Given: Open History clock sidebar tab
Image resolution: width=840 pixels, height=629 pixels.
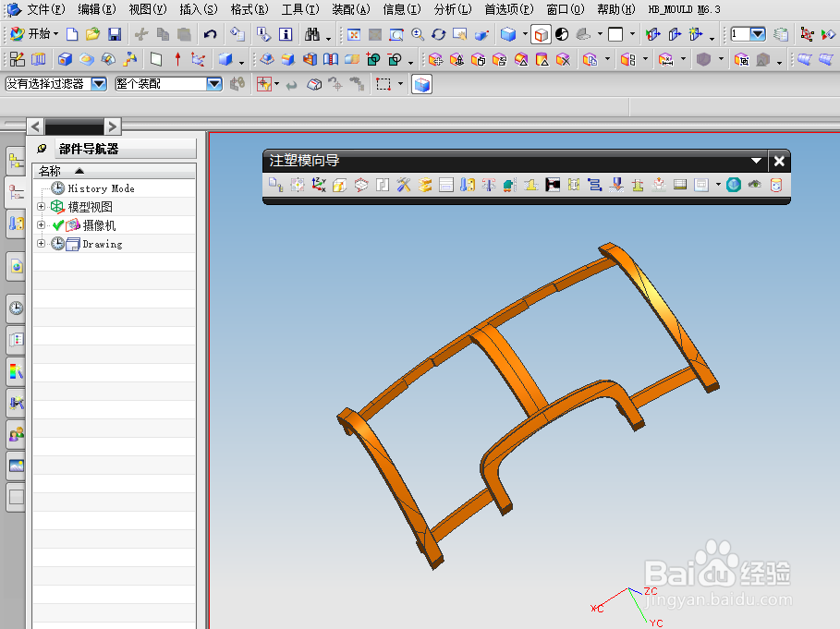Looking at the screenshot, I should click(x=16, y=308).
